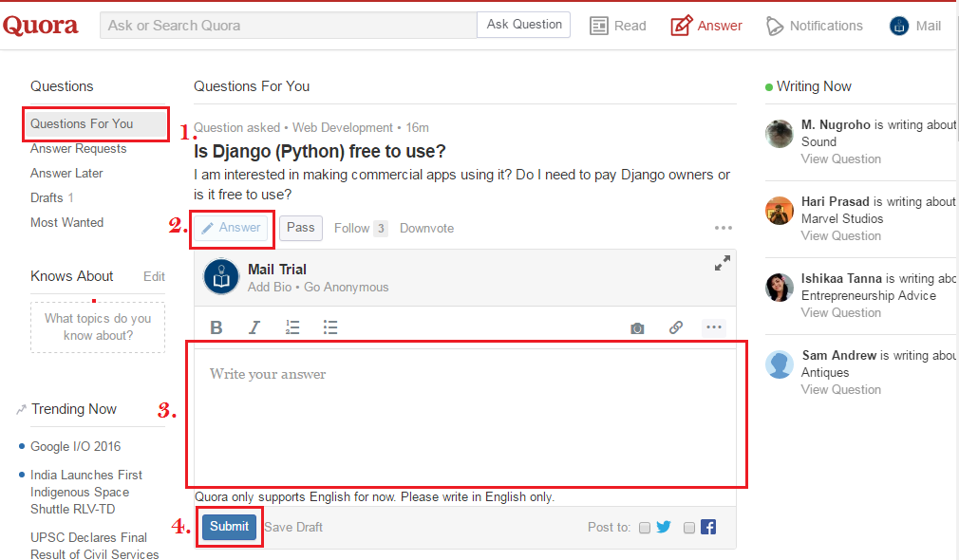Viewport: 959px width, 560px height.
Task: Click the Mail Trial name in editor
Action: coord(277,270)
